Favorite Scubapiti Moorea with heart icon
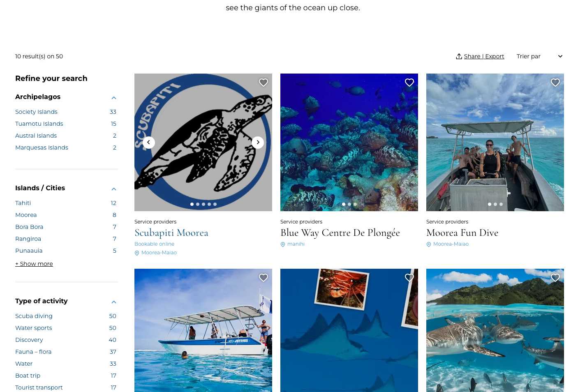Image resolution: width=571 pixels, height=392 pixels. [x=264, y=83]
